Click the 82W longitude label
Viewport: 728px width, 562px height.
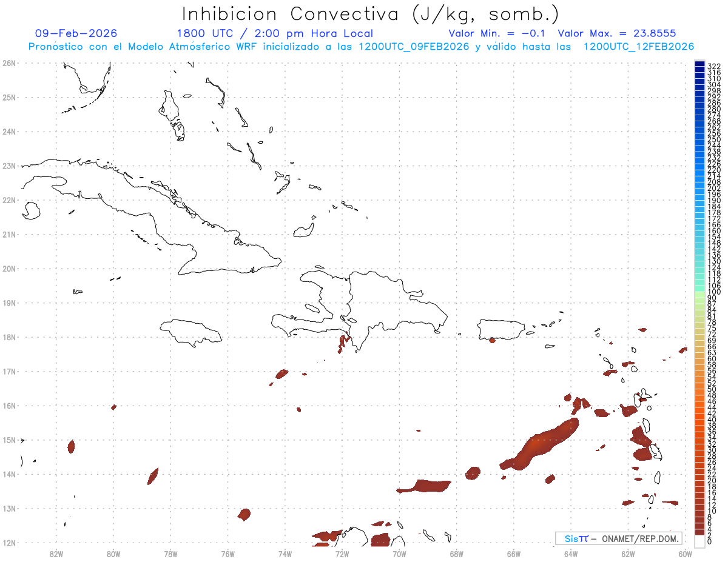point(56,554)
